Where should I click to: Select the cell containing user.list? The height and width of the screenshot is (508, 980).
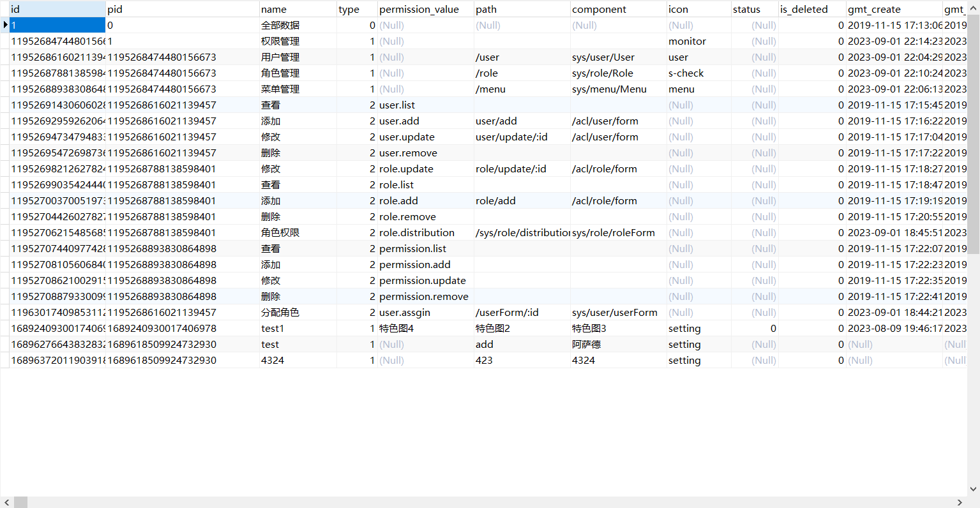(397, 105)
